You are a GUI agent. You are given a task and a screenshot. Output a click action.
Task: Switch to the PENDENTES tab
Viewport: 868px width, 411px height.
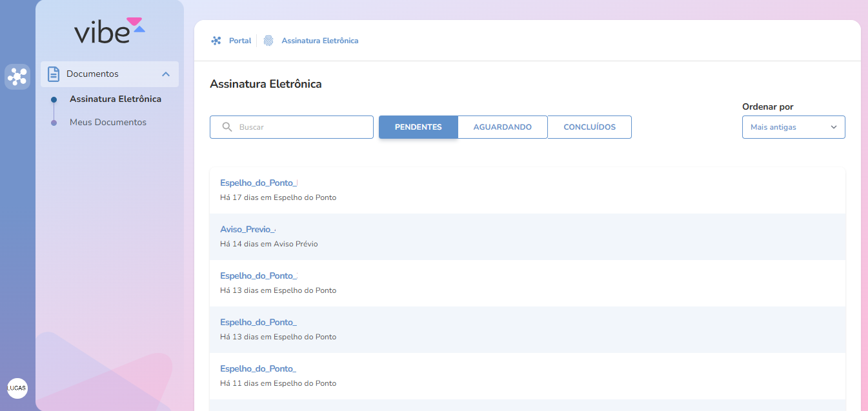418,127
